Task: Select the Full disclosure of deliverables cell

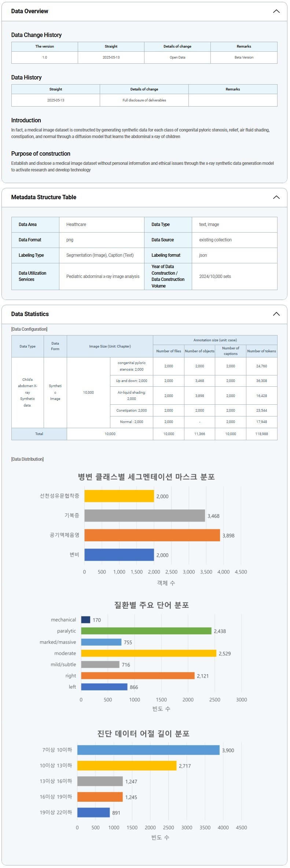Action: tap(144, 100)
